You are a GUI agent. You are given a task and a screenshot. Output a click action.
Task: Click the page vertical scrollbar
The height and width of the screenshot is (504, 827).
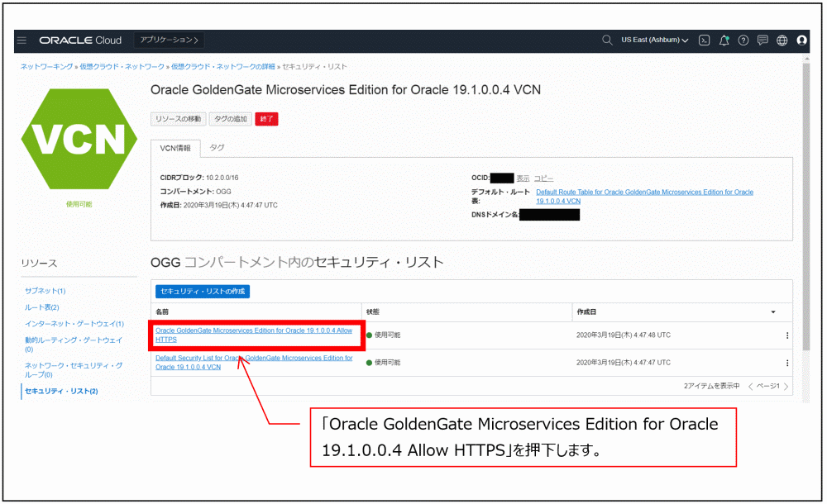point(805,206)
